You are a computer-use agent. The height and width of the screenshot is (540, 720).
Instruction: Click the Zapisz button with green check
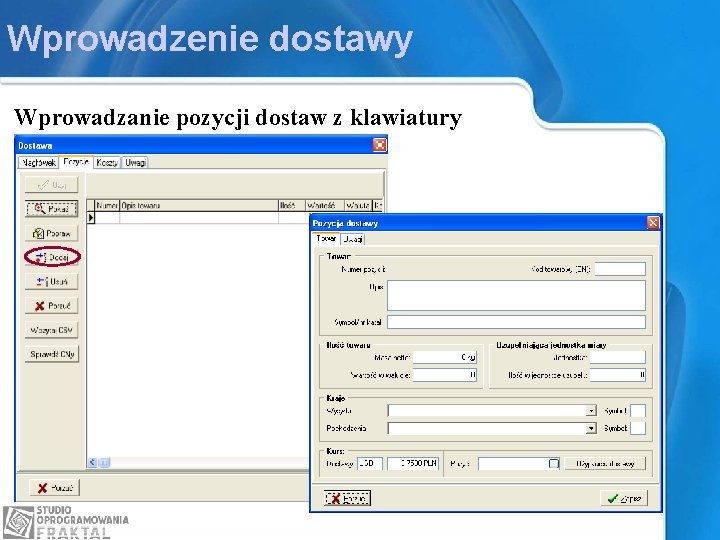tap(624, 498)
